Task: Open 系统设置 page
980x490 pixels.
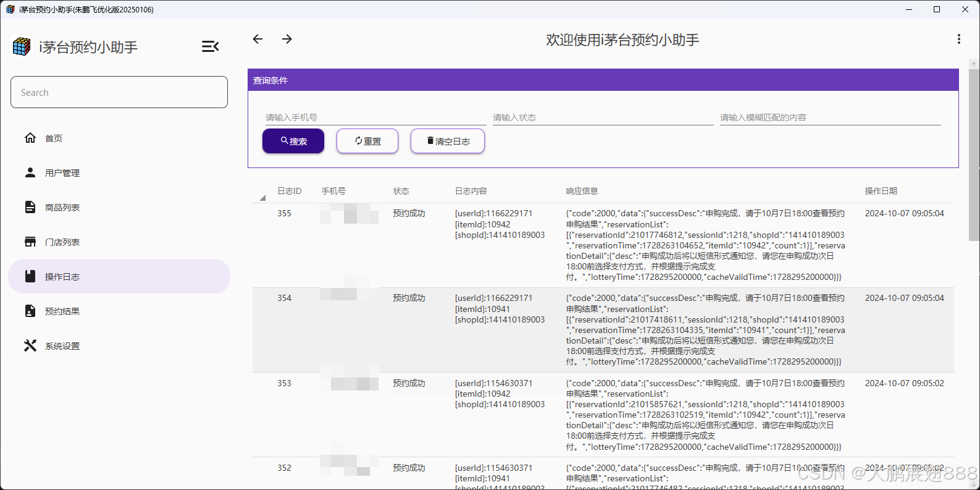Action: coord(119,345)
